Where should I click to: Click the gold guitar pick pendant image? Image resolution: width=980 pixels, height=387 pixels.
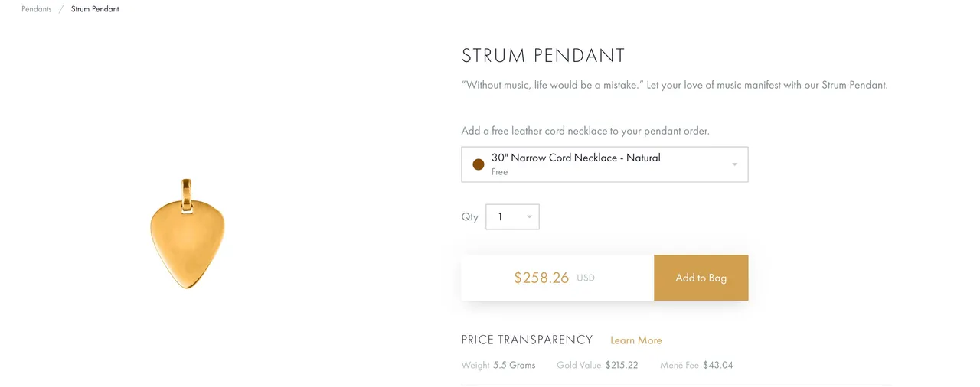pyautogui.click(x=188, y=233)
